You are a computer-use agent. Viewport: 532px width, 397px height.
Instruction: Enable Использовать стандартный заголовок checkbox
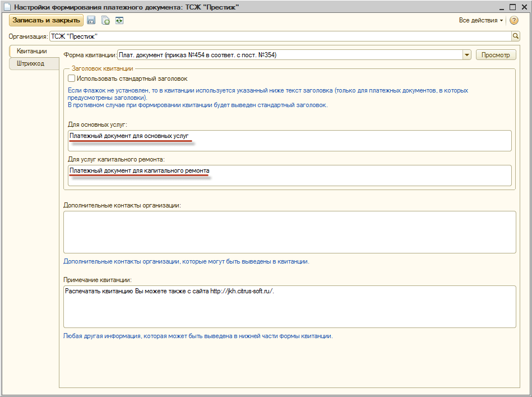pos(71,79)
